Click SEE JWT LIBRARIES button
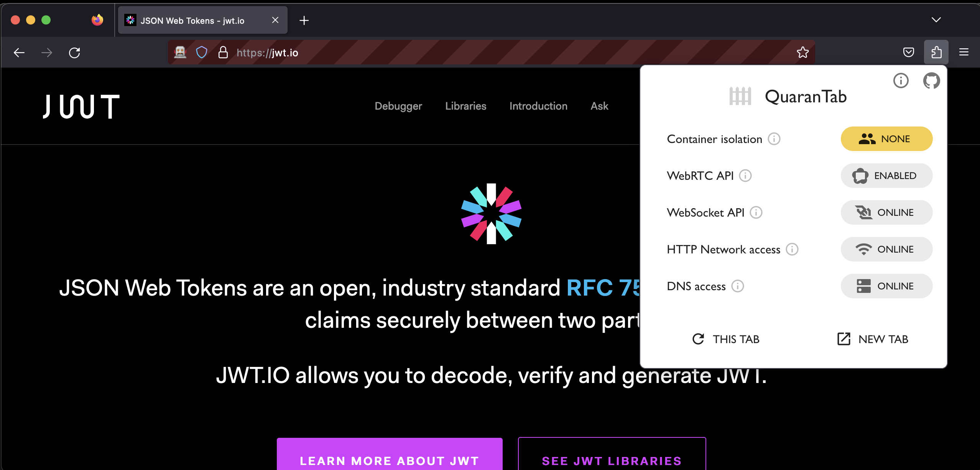The height and width of the screenshot is (470, 980). click(612, 460)
